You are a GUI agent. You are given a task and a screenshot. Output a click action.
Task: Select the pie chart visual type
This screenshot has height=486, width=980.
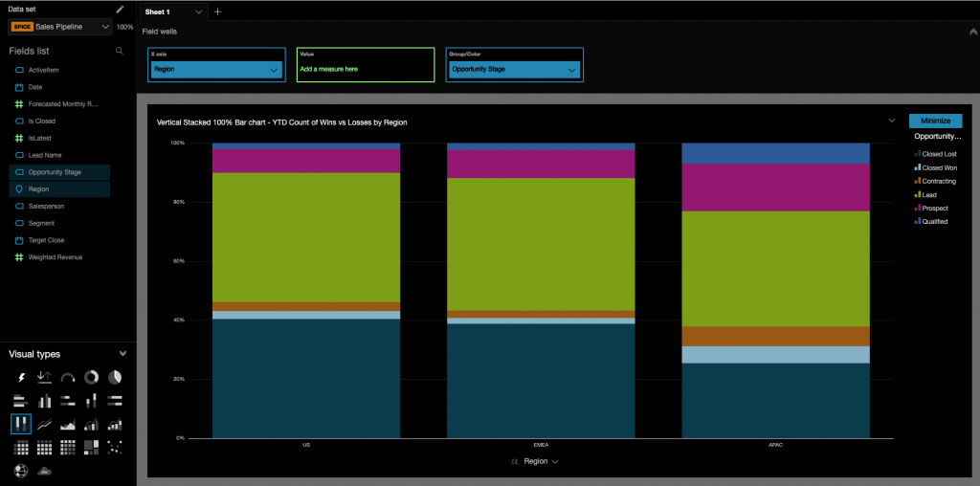pyautogui.click(x=115, y=378)
